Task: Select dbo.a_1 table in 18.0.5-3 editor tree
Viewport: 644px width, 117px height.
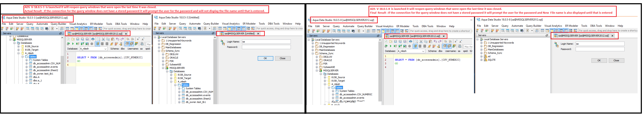Action: [x=37, y=80]
